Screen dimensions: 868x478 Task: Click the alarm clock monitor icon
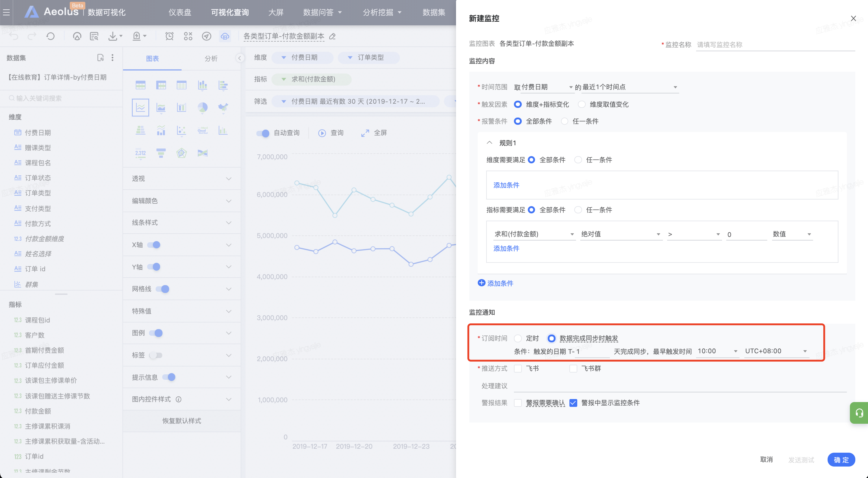point(169,36)
